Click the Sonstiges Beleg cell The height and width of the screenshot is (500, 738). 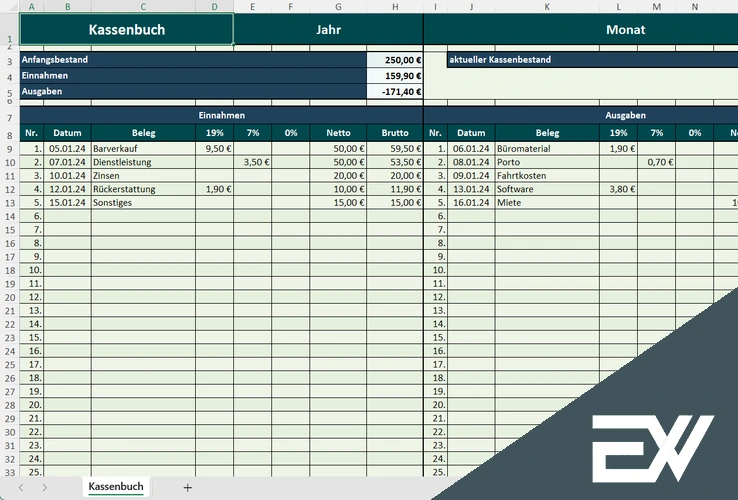coord(143,203)
